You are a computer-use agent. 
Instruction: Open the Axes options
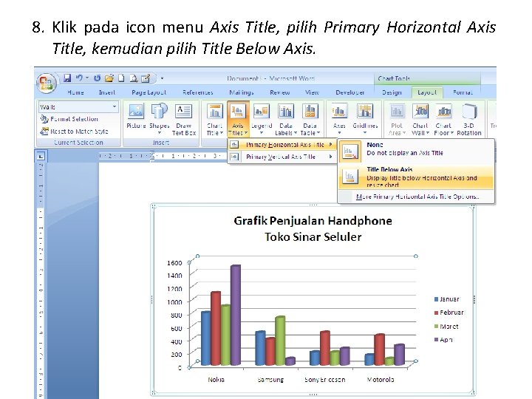[339, 119]
